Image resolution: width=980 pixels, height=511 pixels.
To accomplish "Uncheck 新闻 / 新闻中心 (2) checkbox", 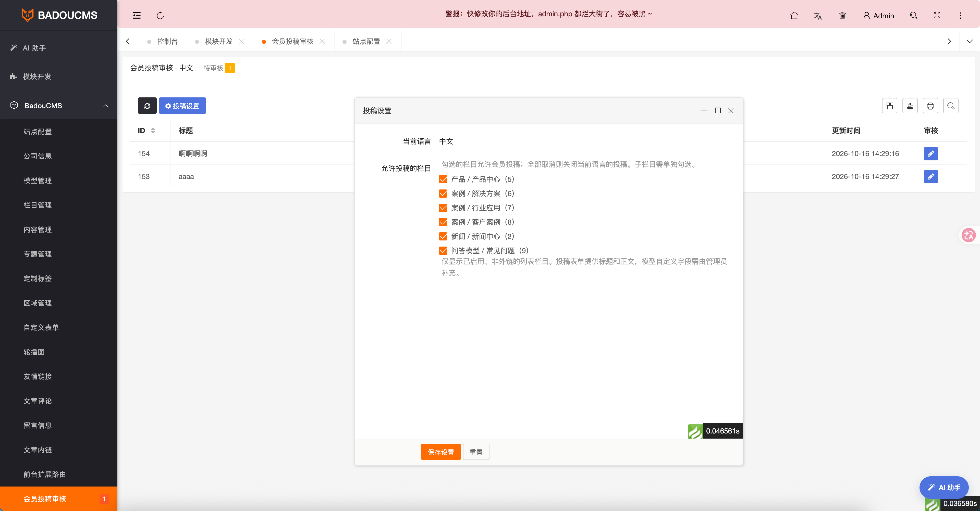I will [x=443, y=236].
